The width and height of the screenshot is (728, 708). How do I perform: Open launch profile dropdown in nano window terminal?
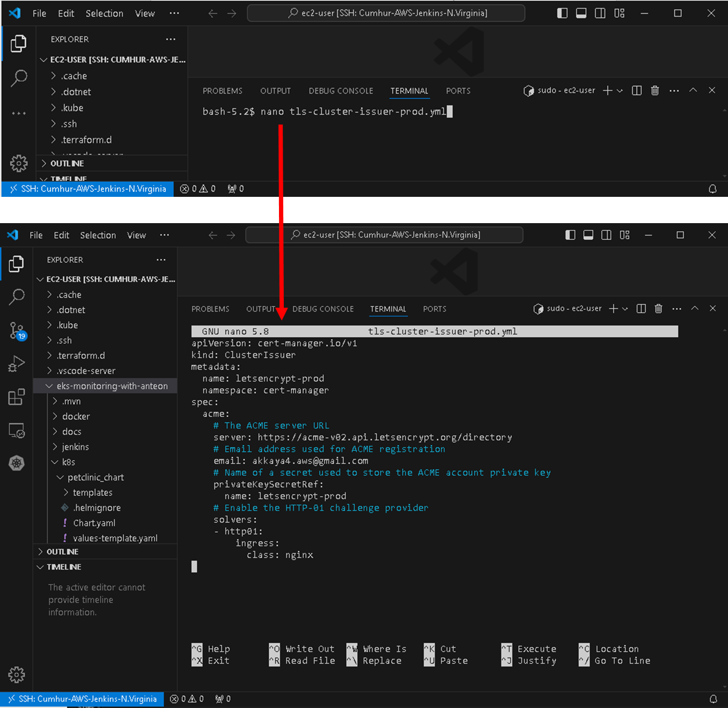point(625,308)
